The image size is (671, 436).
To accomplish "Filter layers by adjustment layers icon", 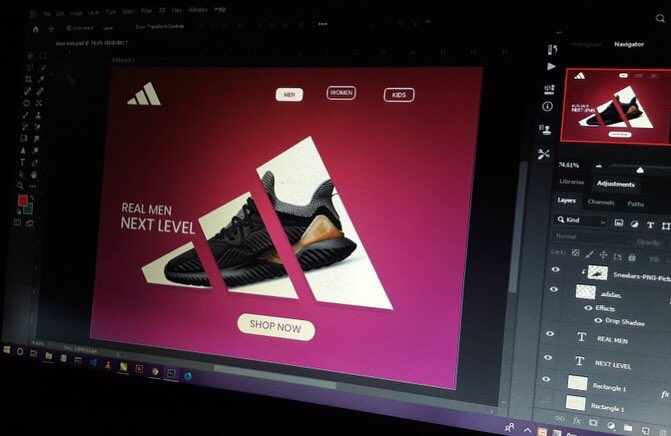I will [x=635, y=224].
